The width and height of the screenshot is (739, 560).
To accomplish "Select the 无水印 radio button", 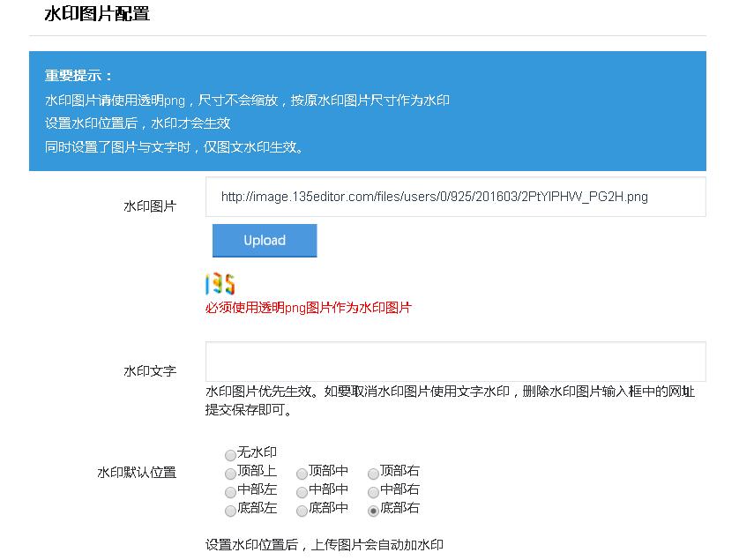I will click(228, 452).
